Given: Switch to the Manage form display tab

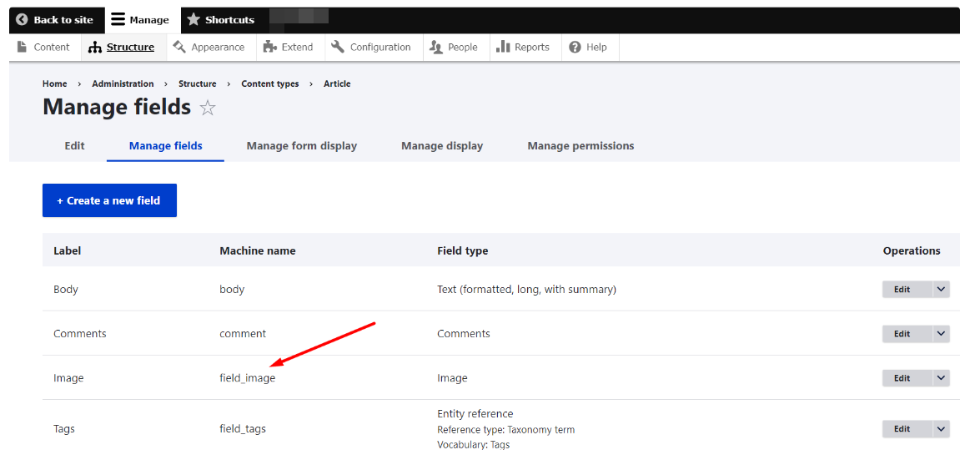Looking at the screenshot, I should click(x=302, y=146).
